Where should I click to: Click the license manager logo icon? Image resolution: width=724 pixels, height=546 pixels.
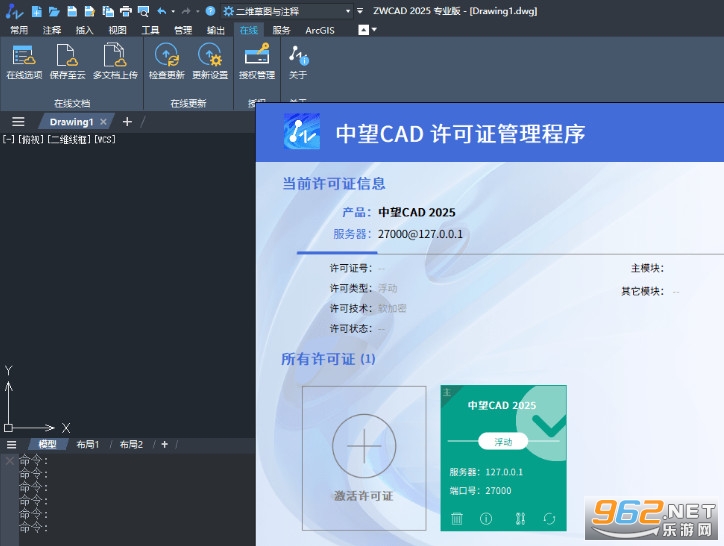tap(302, 131)
